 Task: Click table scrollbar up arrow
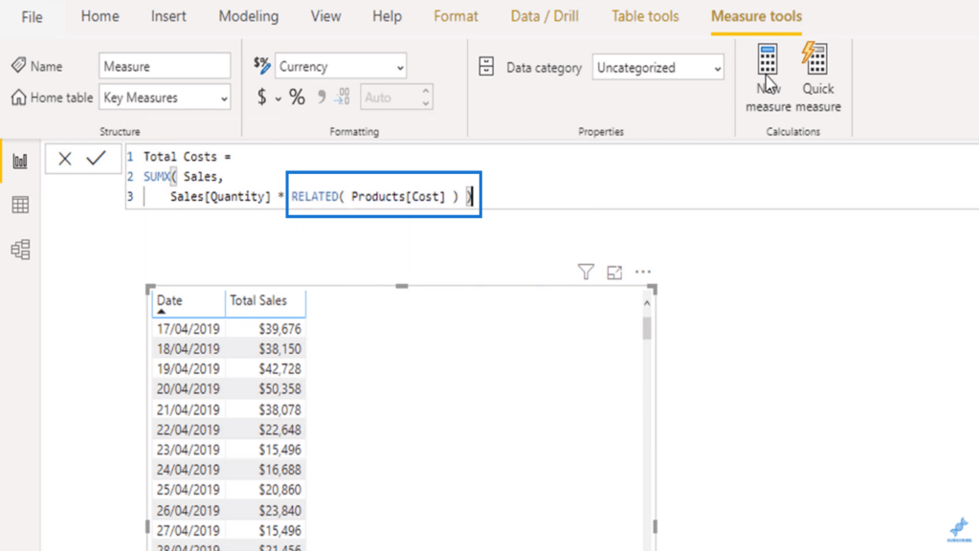coord(647,303)
